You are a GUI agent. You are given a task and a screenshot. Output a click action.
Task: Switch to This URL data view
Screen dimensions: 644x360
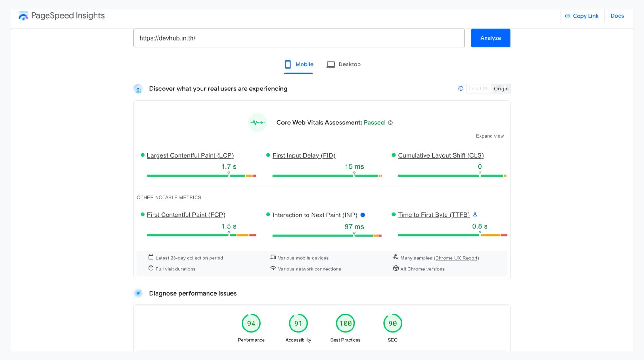point(479,89)
